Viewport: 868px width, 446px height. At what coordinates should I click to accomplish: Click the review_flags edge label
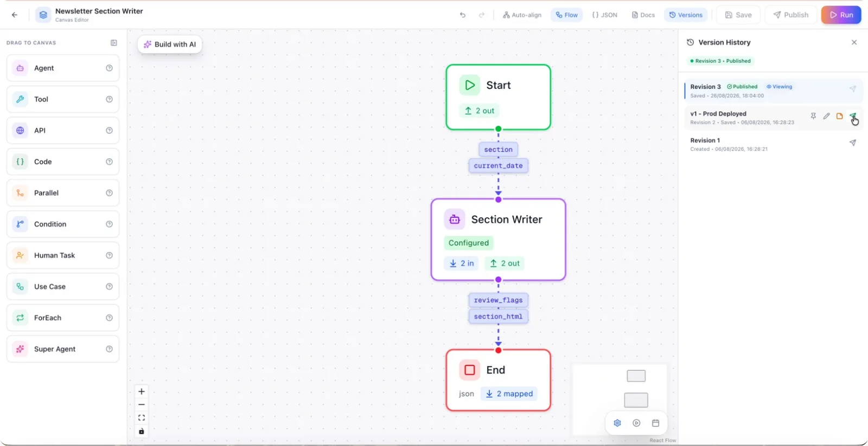[x=499, y=300]
